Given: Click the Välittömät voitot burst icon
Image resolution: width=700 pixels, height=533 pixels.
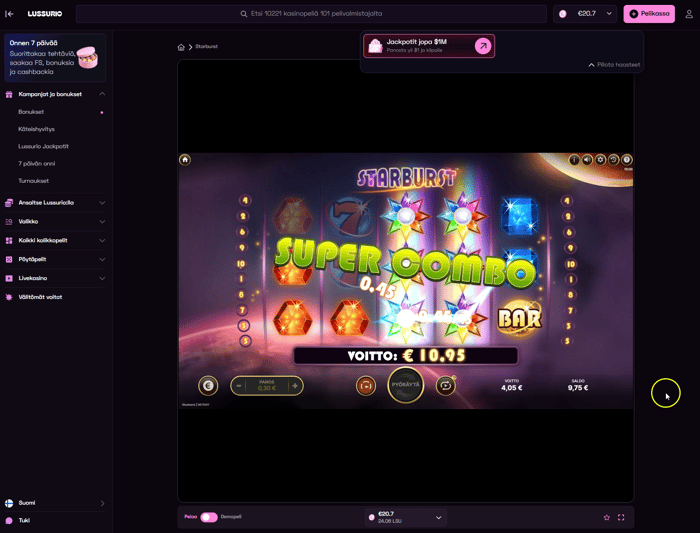Looking at the screenshot, I should [x=9, y=297].
